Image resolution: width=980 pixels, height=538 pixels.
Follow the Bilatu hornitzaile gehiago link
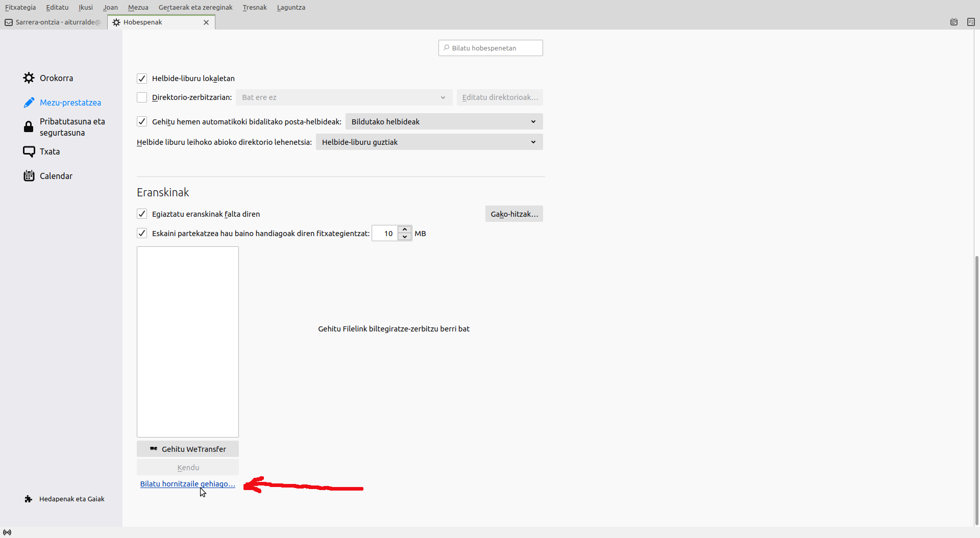point(187,484)
